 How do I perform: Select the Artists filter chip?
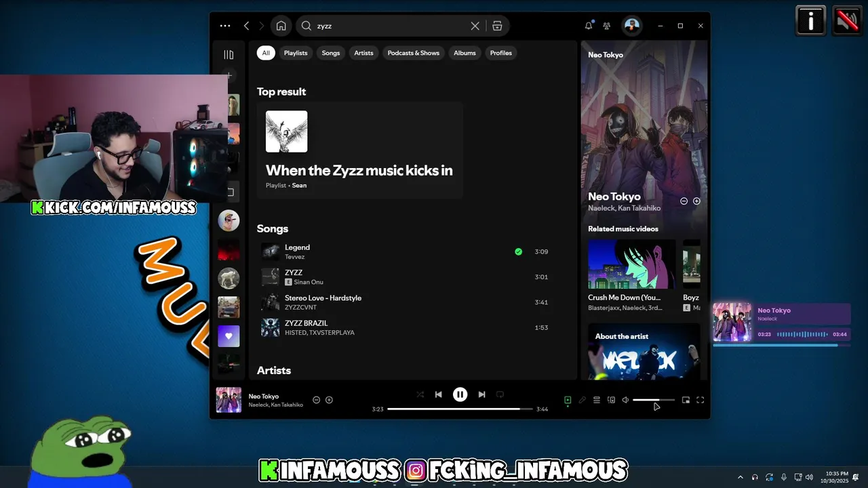[363, 53]
